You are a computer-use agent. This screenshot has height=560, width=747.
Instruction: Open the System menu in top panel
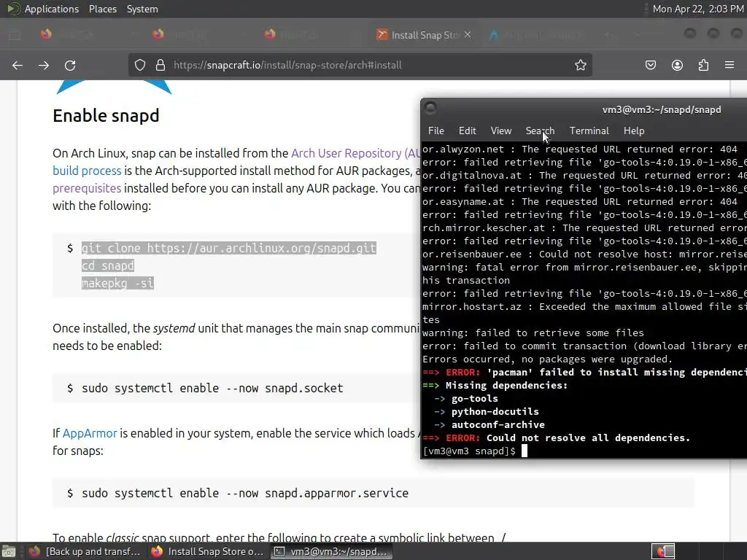[142, 9]
